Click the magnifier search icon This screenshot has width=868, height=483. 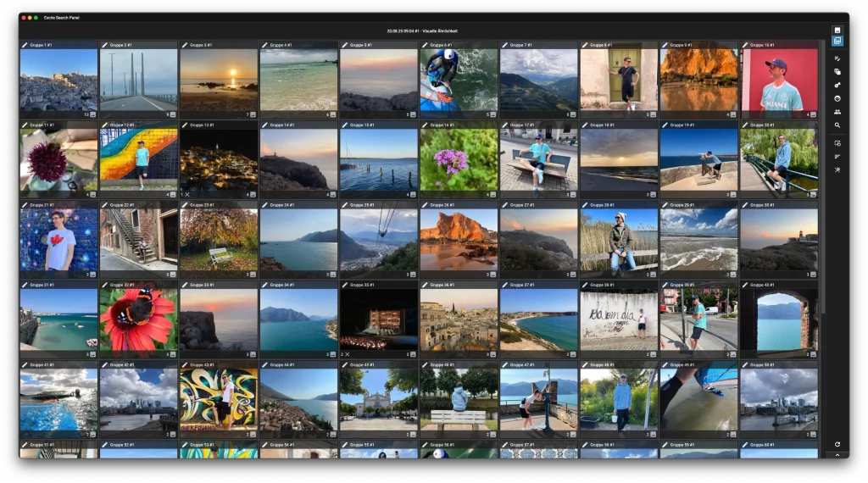coord(837,125)
